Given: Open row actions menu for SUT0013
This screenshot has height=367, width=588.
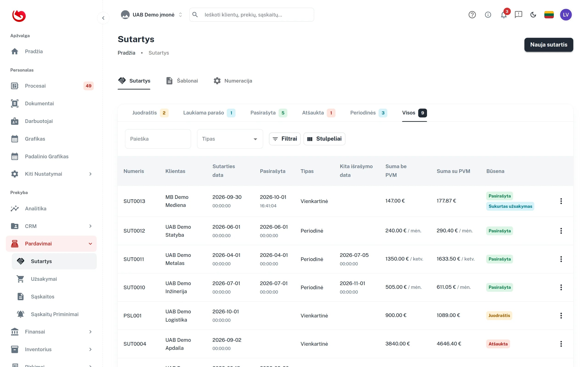Looking at the screenshot, I should (x=561, y=201).
